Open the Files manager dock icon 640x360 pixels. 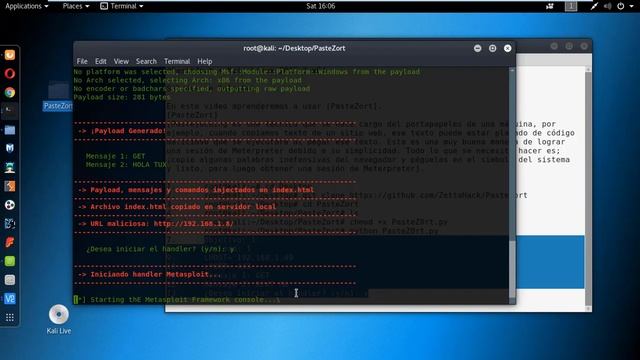(x=10, y=130)
